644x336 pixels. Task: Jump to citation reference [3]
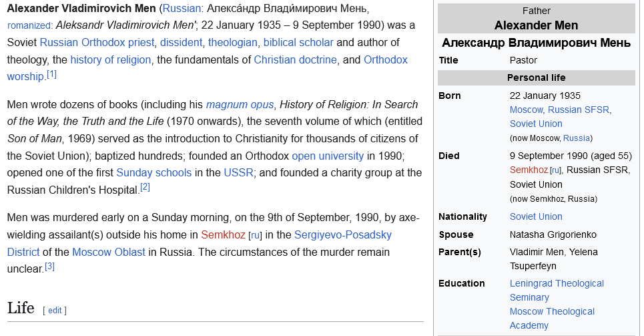(49, 267)
